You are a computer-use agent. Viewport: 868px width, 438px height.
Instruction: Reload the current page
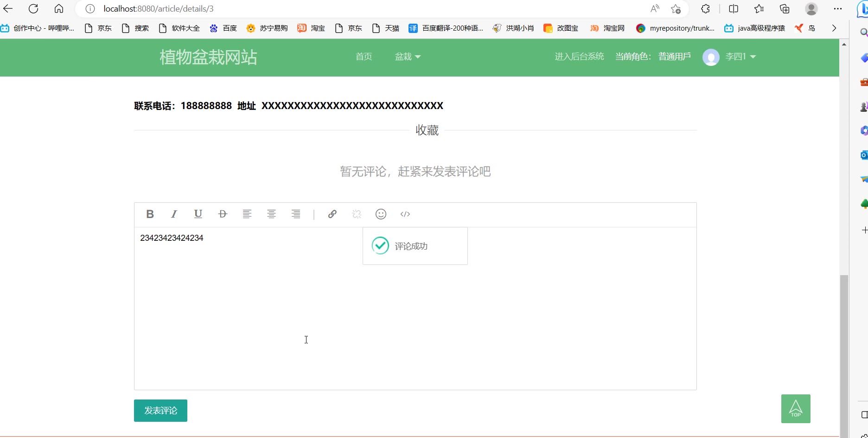[x=33, y=9]
